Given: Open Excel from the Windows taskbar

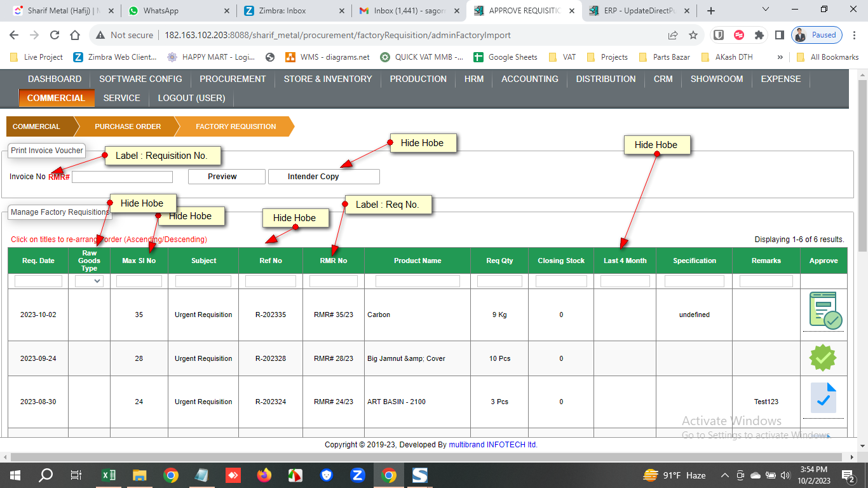Looking at the screenshot, I should tap(109, 475).
